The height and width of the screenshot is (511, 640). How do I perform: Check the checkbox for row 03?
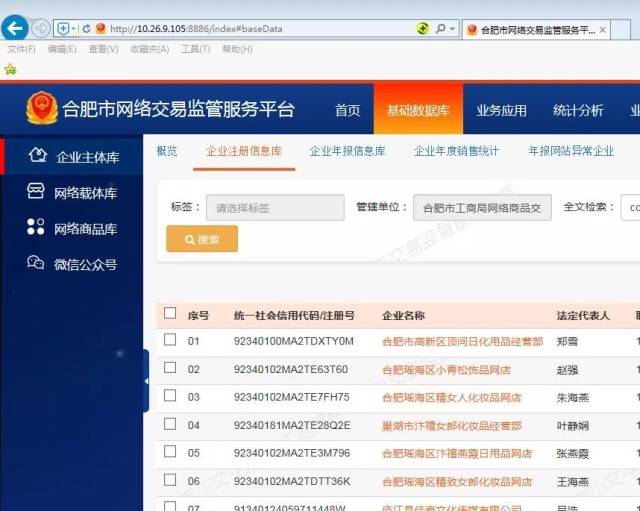click(170, 395)
